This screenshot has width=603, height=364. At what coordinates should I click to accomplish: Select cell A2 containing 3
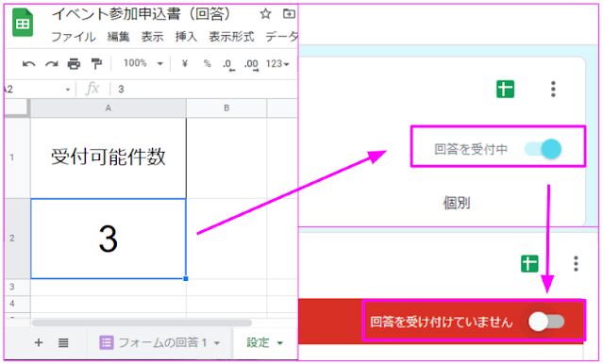tap(109, 239)
